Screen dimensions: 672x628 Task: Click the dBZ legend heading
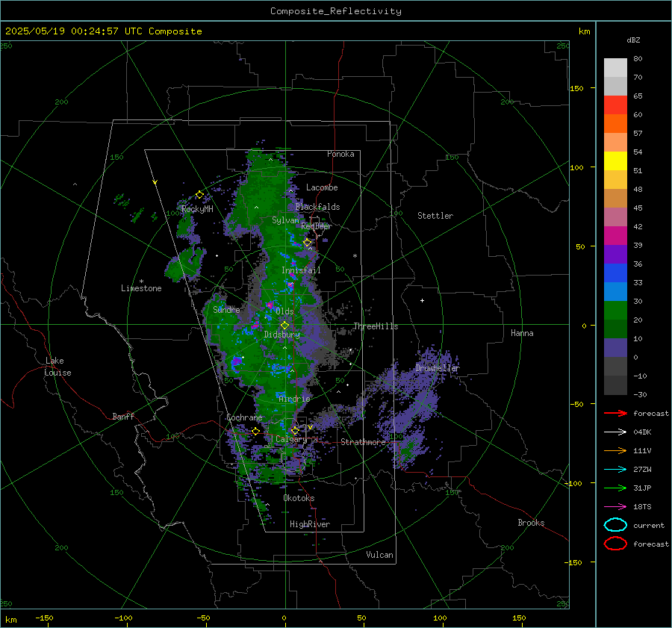[633, 40]
